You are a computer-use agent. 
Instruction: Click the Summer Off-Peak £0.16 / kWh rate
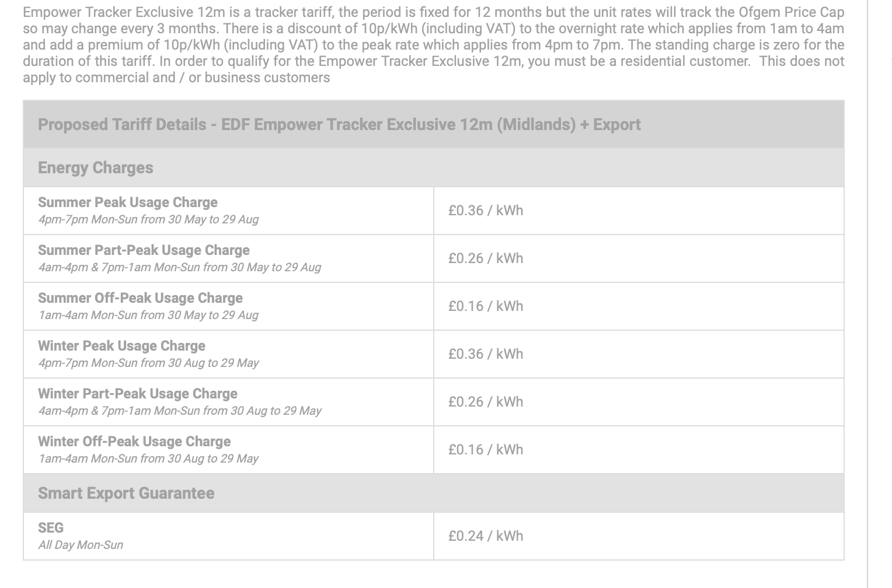[x=486, y=306]
